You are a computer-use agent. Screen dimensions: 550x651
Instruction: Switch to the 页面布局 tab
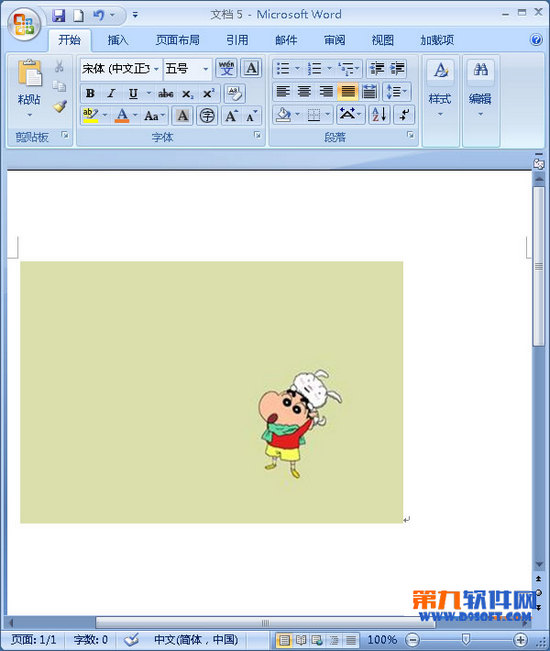click(x=178, y=40)
